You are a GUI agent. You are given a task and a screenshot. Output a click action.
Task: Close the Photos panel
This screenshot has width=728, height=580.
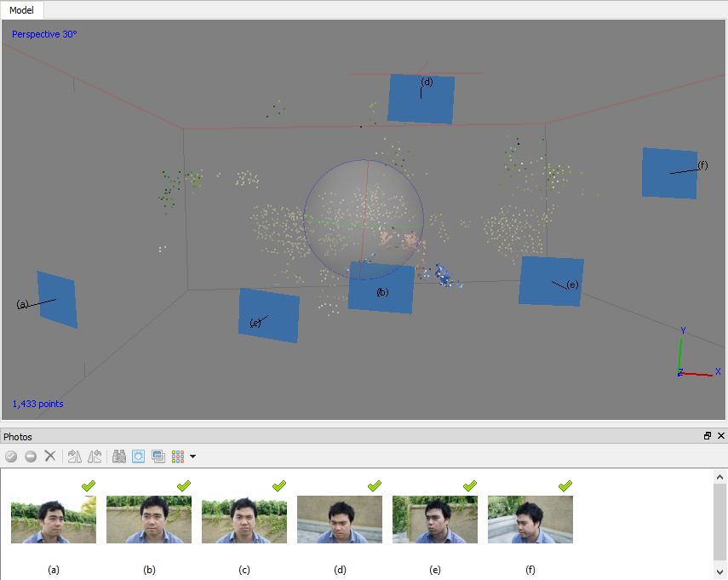click(x=720, y=436)
